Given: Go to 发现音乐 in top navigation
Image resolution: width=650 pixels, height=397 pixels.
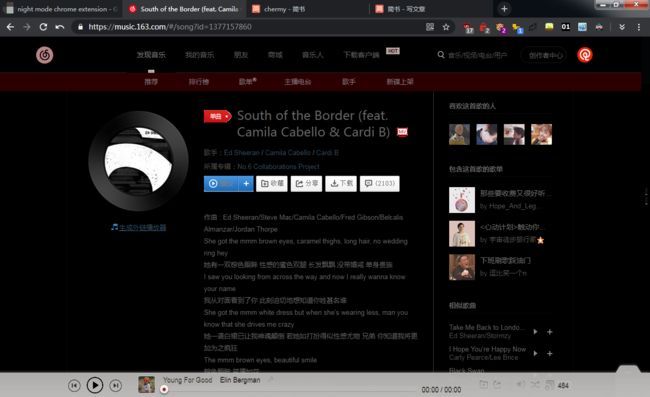Looking at the screenshot, I should pyautogui.click(x=151, y=55).
